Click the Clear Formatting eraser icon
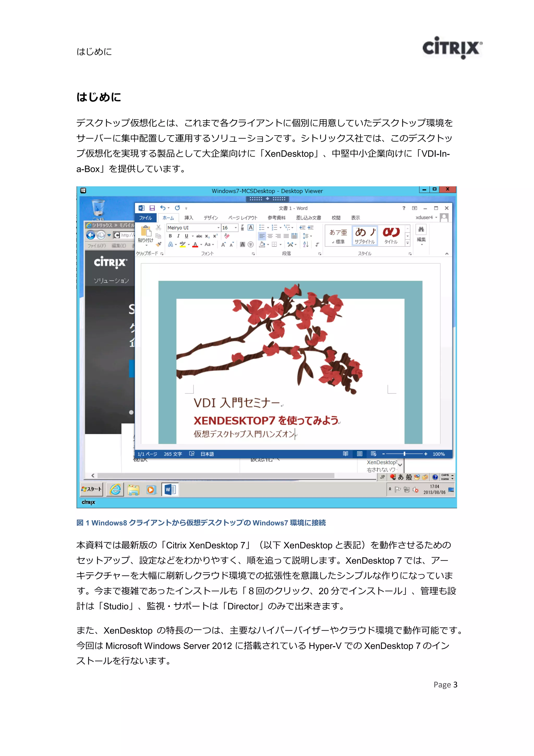Image resolution: width=534 pixels, height=756 pixels. click(x=227, y=236)
